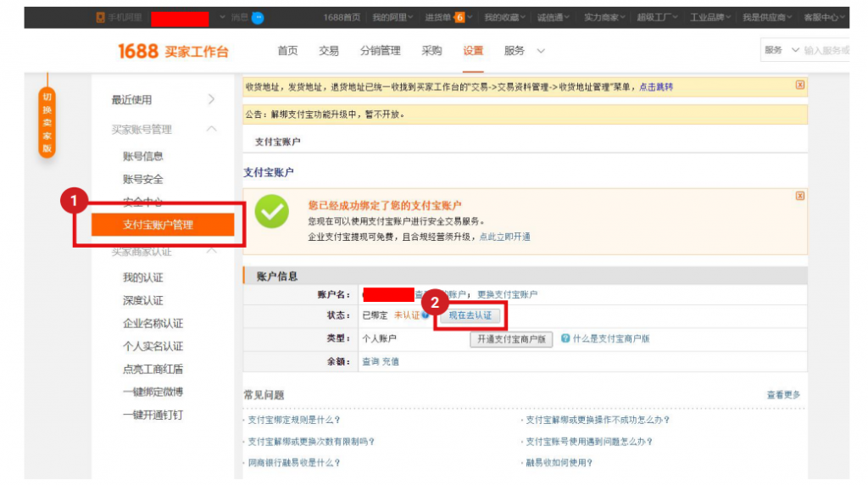Viewport: 868px width, 485px height.
Task: Click the 更换支付宝账户 link
Action: (x=507, y=294)
